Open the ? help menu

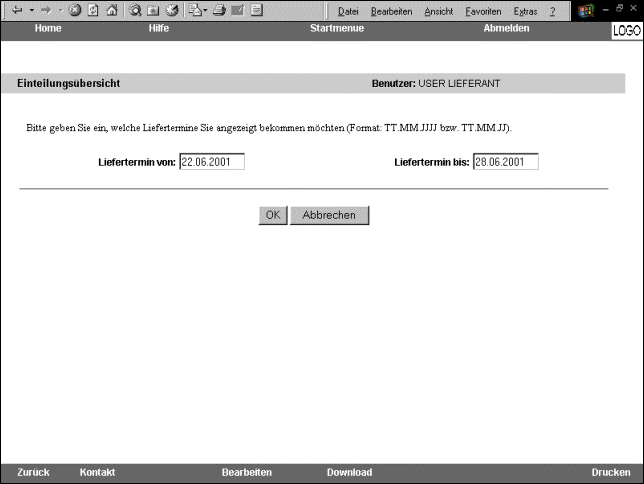552,12
